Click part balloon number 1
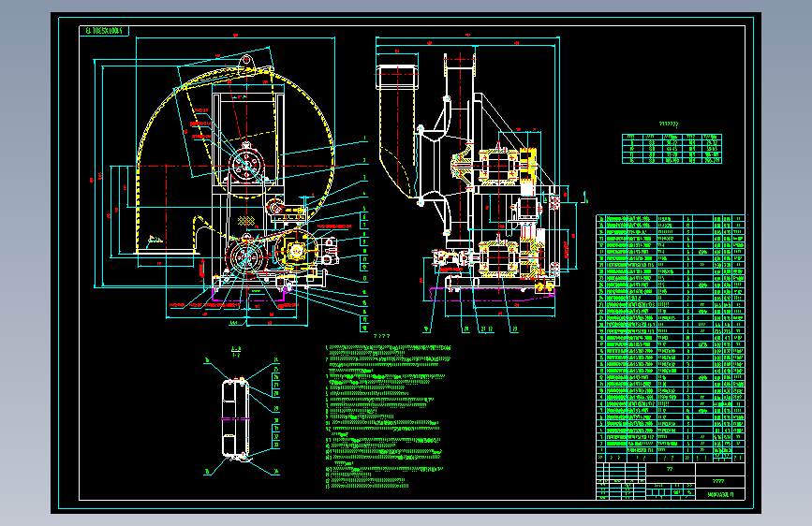This screenshot has width=812, height=526. (364, 139)
